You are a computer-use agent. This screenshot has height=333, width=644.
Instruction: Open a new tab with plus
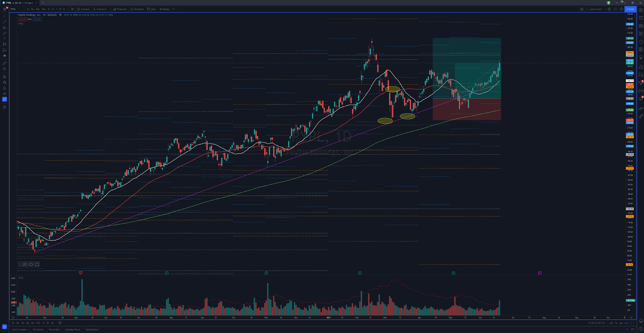click(43, 3)
